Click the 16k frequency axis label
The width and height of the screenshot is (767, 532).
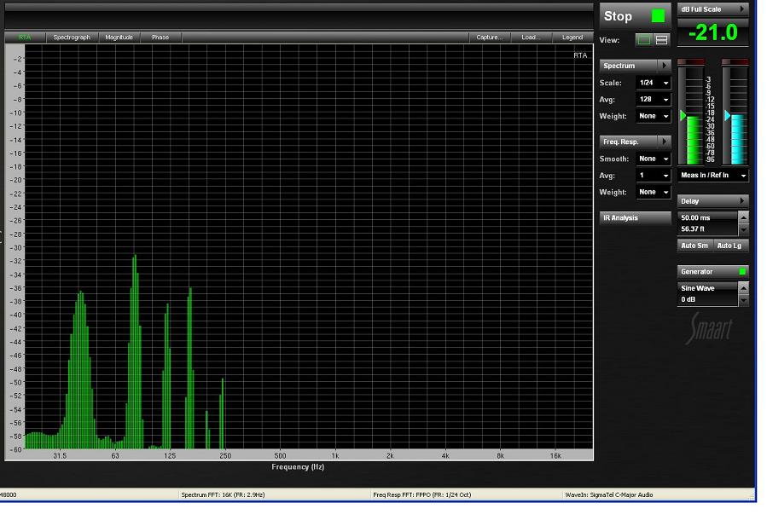[555, 456]
